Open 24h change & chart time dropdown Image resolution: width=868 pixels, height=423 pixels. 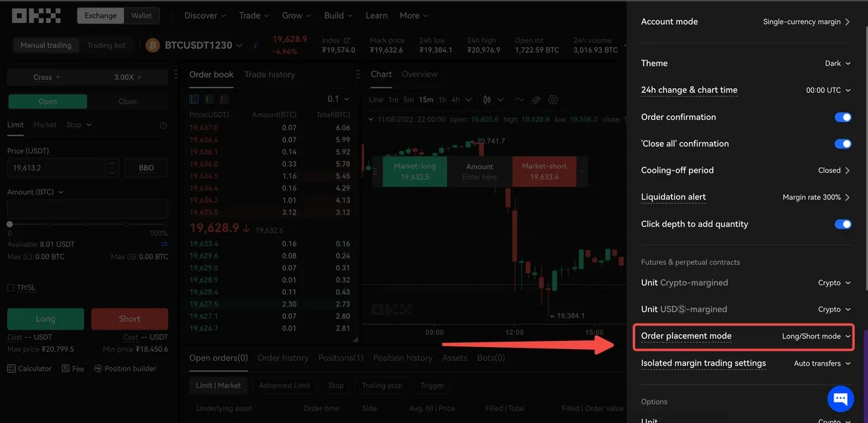coord(828,90)
